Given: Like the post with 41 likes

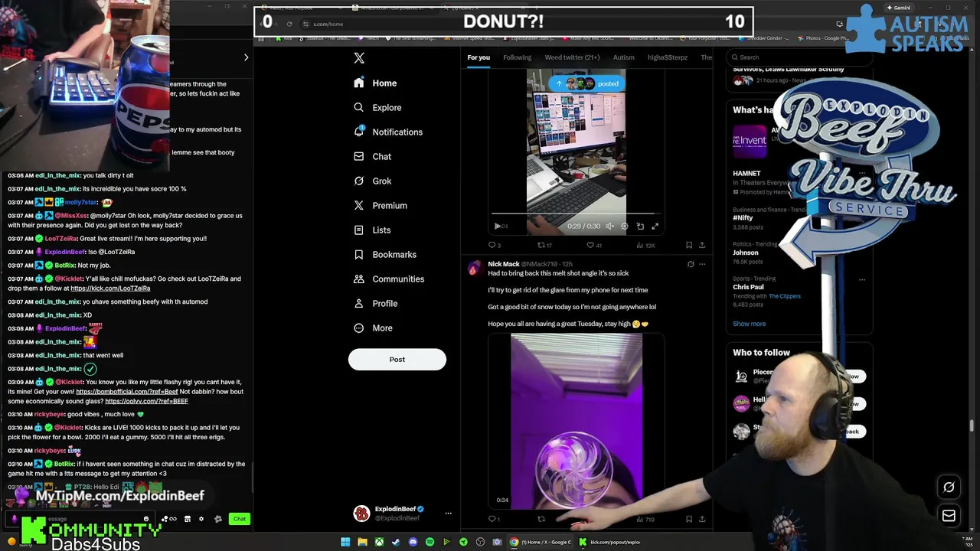Looking at the screenshot, I should [x=594, y=245].
